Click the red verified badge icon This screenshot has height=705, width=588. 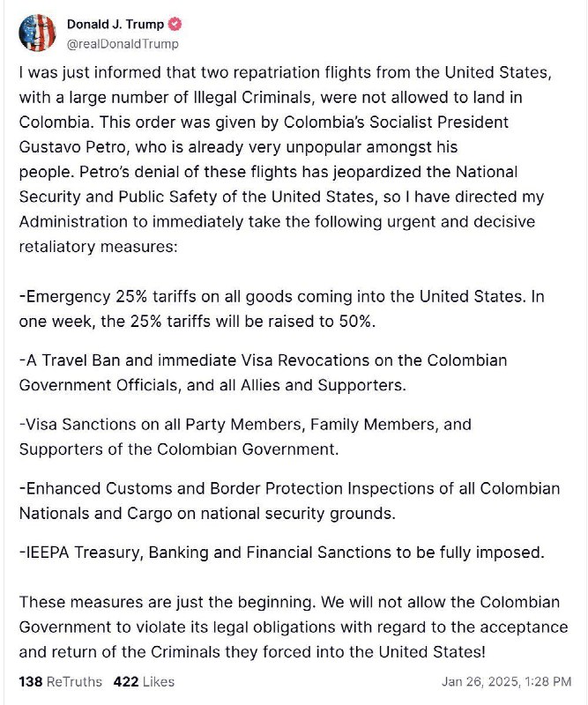tap(175, 24)
